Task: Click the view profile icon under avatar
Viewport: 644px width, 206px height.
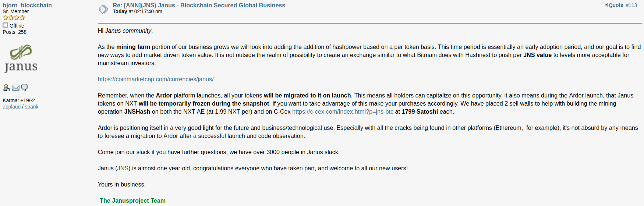Action: (x=6, y=88)
